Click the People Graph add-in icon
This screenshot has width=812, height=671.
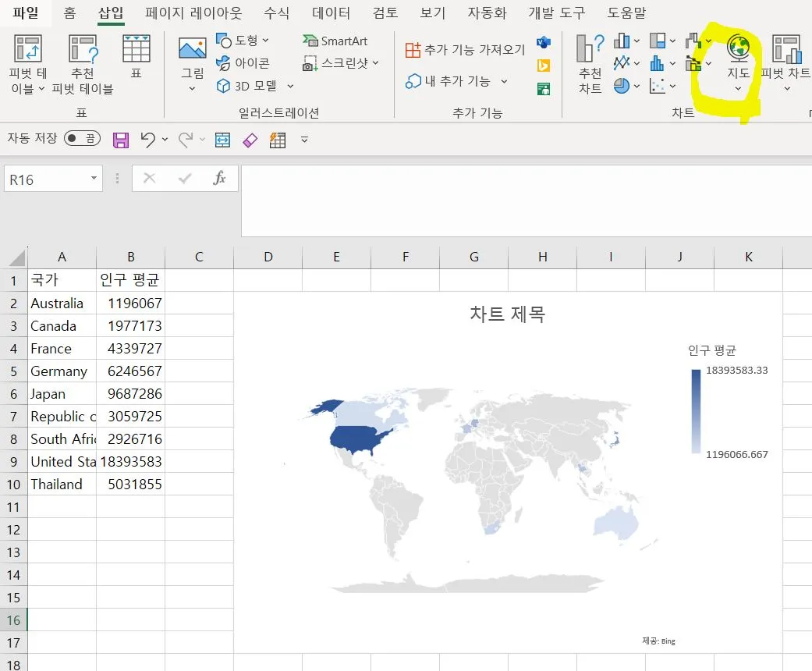[543, 89]
